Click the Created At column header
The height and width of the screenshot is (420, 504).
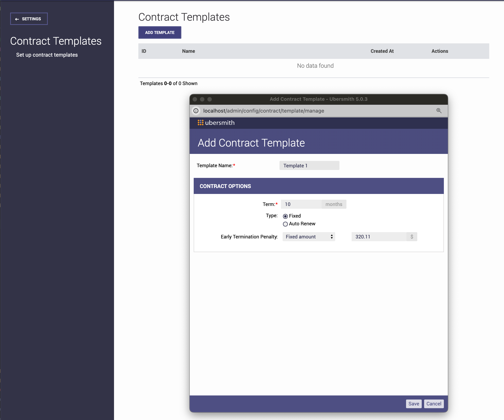382,51
